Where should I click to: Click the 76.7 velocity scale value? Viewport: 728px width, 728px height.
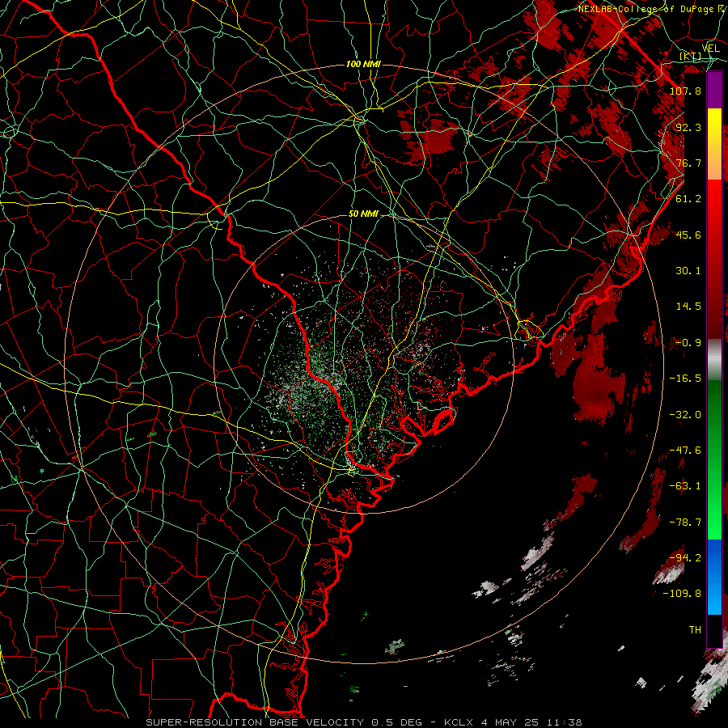[x=688, y=163]
